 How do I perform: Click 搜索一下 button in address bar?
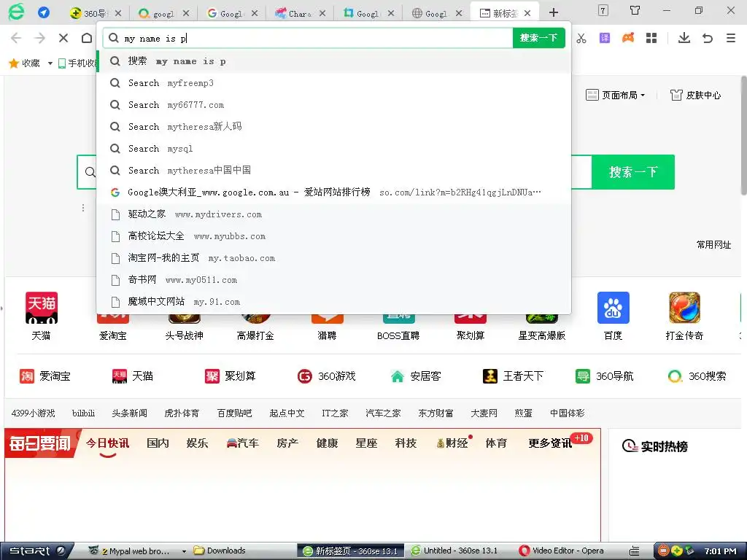[539, 38]
